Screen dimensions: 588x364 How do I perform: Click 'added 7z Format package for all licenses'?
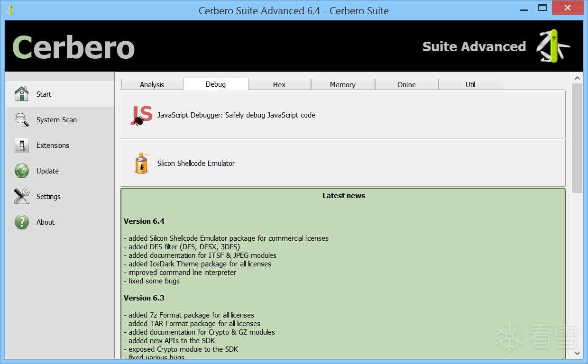189,315
